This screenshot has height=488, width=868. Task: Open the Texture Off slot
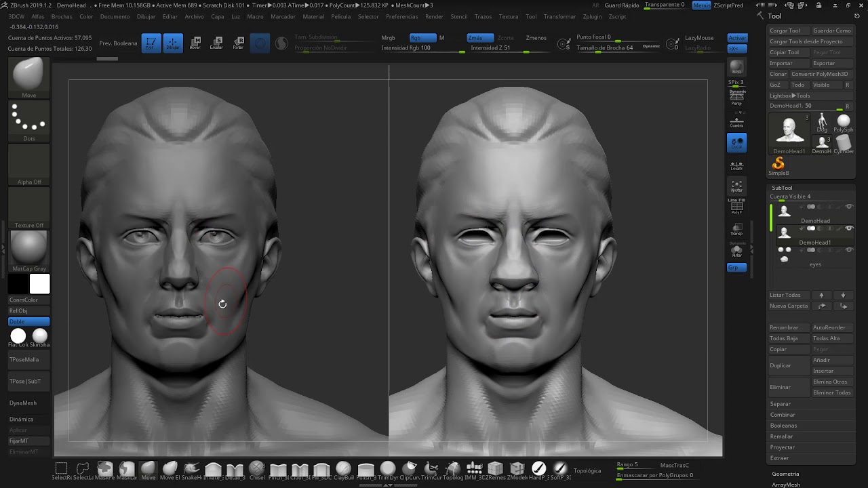tap(28, 208)
